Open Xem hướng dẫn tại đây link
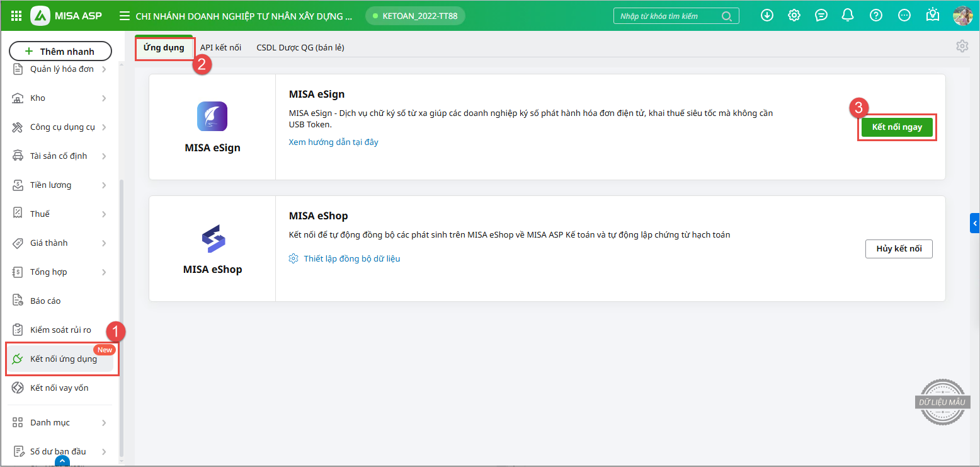This screenshot has width=980, height=467. pos(333,142)
